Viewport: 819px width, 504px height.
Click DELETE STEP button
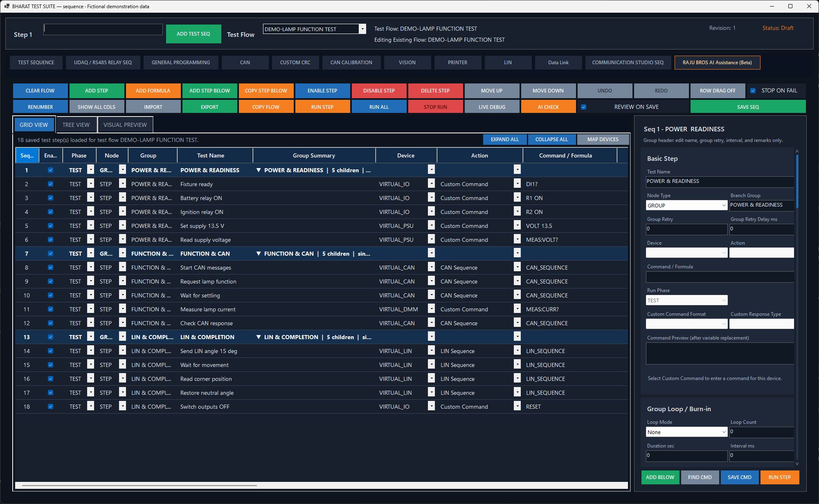tap(435, 91)
